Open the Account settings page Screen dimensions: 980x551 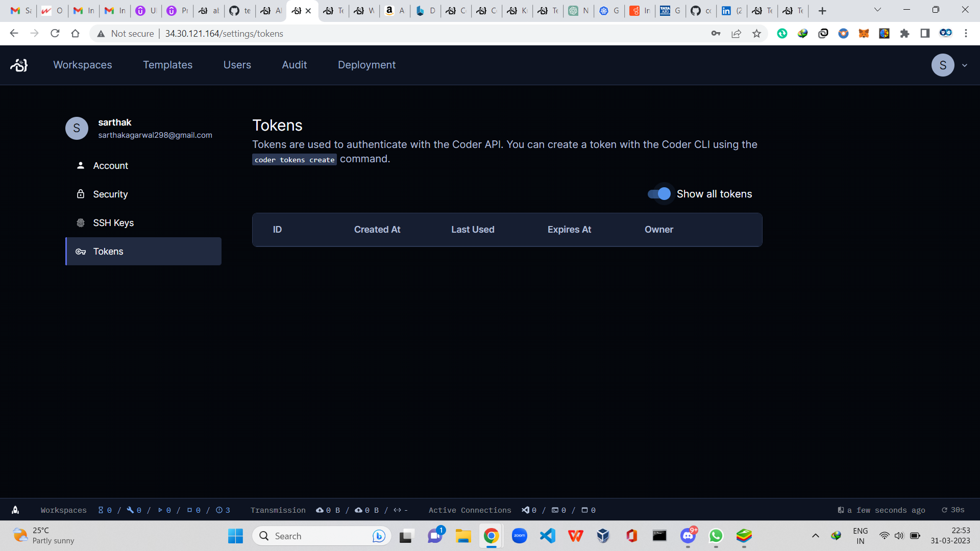[110, 166]
